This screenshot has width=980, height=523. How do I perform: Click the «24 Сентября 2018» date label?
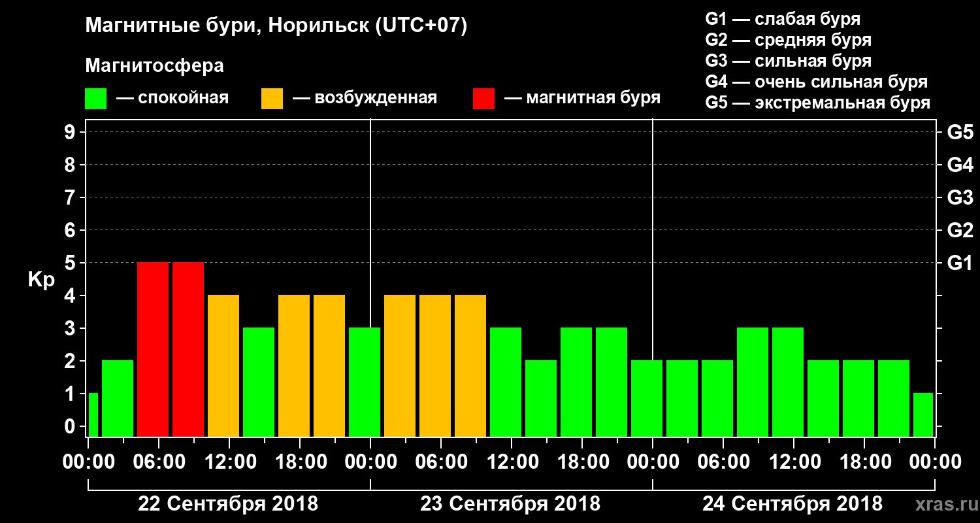pos(792,503)
